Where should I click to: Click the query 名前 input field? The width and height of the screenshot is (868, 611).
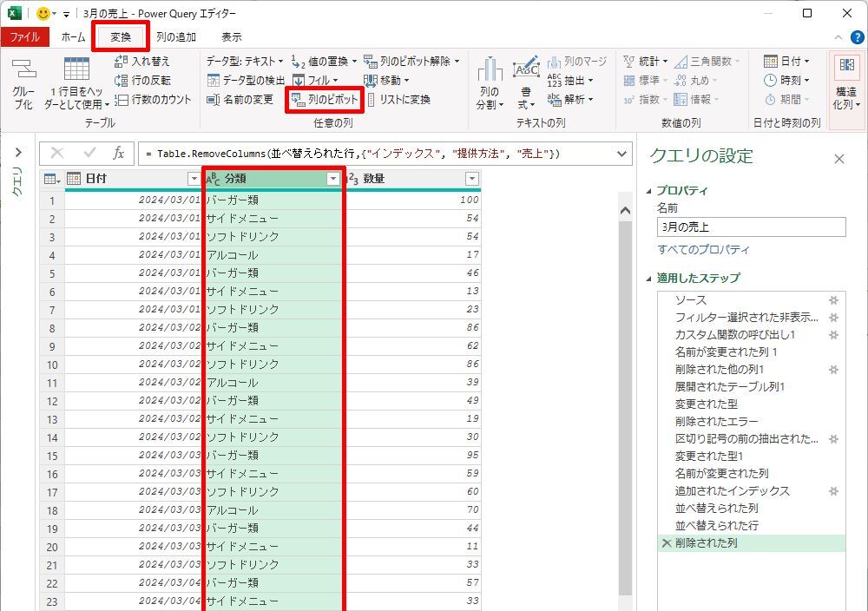point(750,227)
